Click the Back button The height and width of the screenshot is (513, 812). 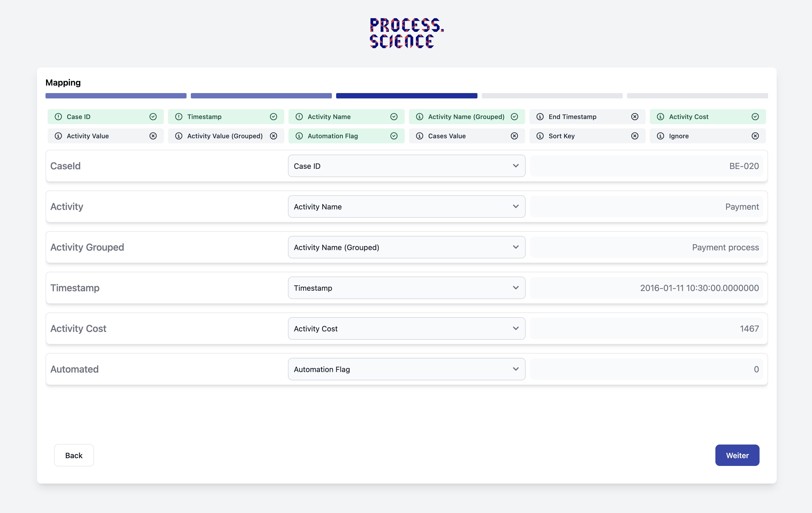tap(74, 455)
